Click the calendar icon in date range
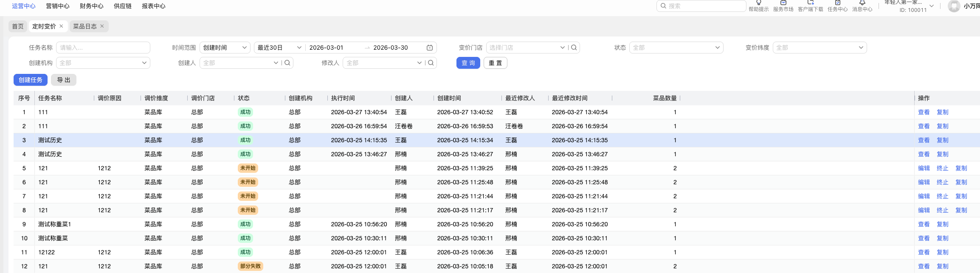Screen dimensions: 980x273 tap(429, 48)
